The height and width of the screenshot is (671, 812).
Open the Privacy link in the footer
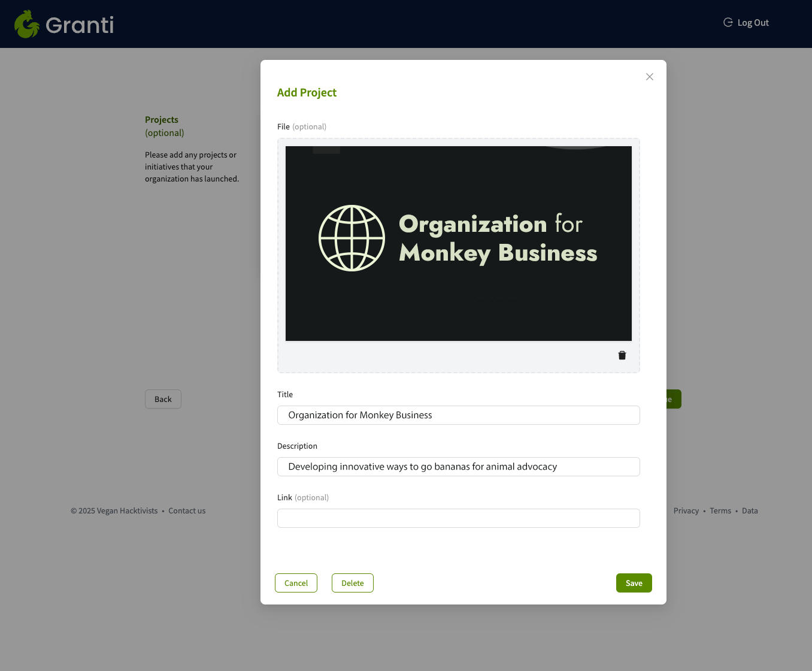click(x=686, y=510)
